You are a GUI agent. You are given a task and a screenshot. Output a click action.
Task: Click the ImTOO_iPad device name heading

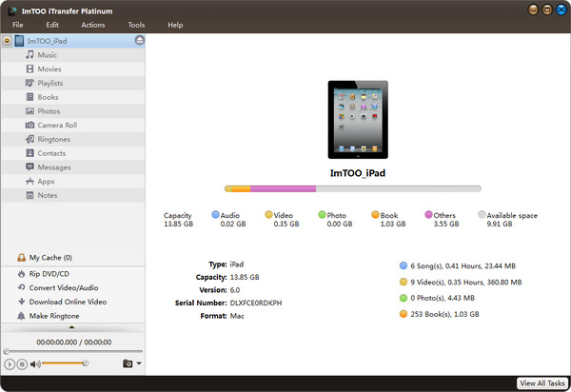358,173
